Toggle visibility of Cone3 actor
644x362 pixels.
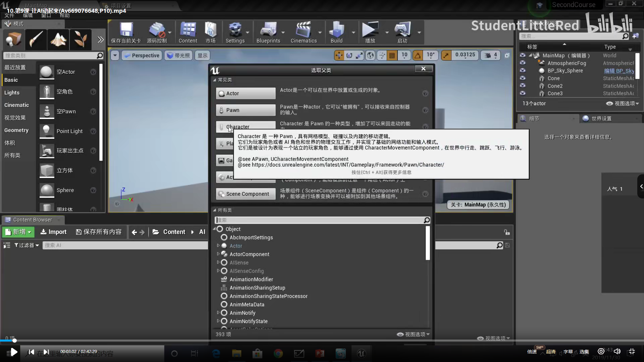pos(523,93)
